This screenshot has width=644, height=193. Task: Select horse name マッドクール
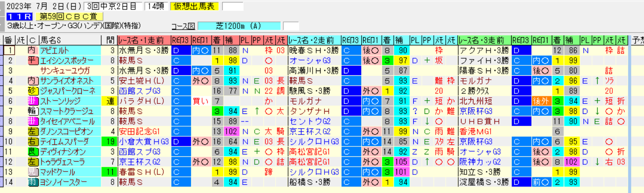pos(70,172)
